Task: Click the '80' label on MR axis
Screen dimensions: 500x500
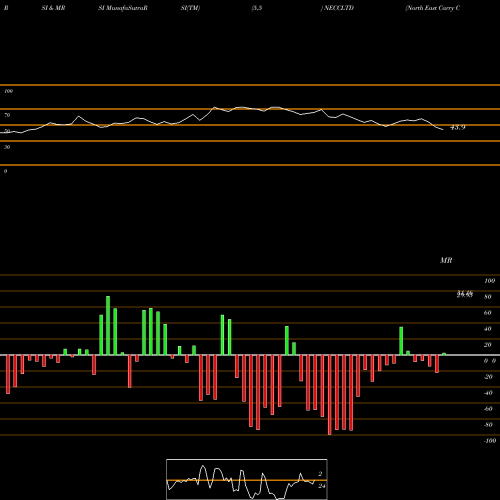Action: [x=488, y=297]
